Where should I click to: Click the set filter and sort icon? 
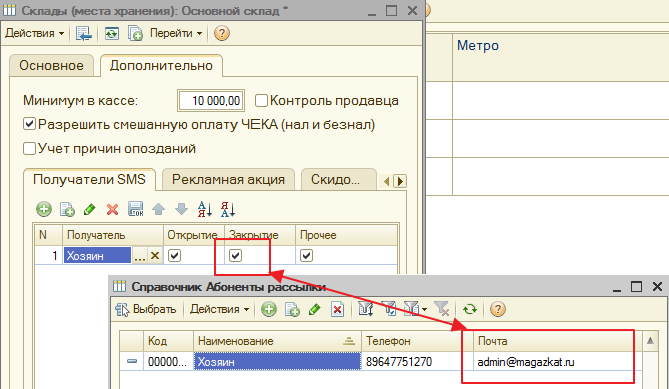(x=366, y=309)
